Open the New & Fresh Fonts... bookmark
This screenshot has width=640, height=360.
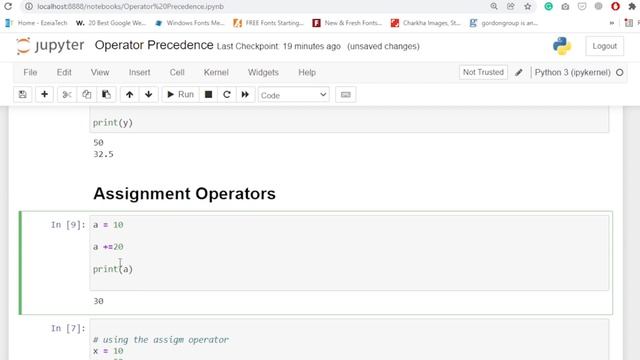point(347,23)
